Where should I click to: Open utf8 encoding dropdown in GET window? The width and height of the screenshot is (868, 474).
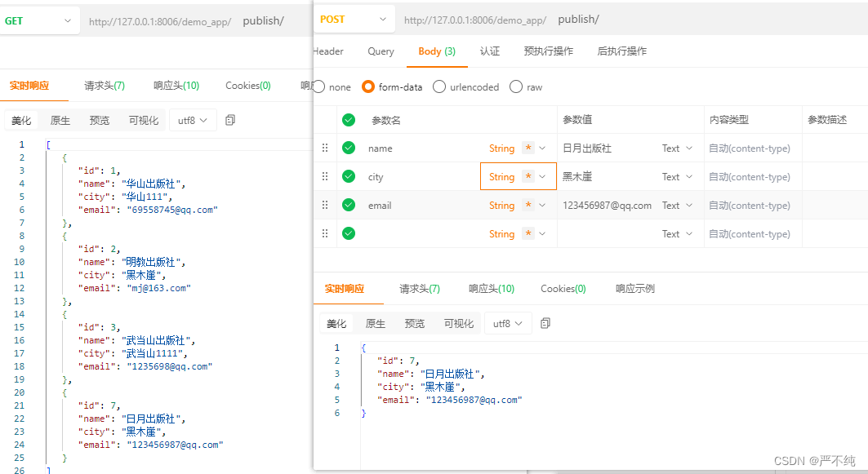pos(192,120)
